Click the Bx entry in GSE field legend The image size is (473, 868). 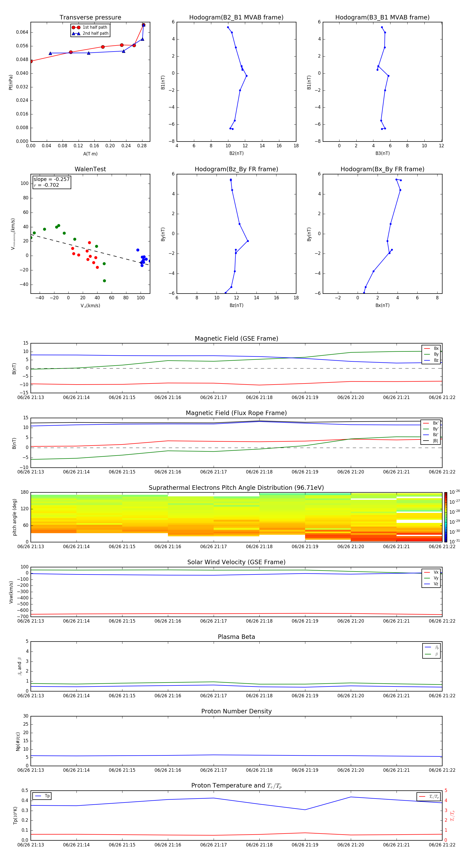(431, 349)
